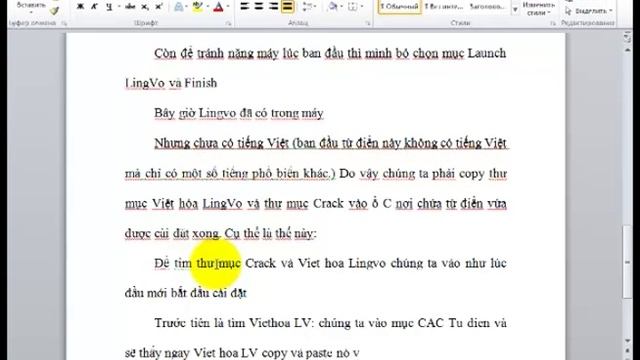Apply yellow text highlight color
Image resolution: width=640 pixels, height=360 pixels.
coord(198,7)
